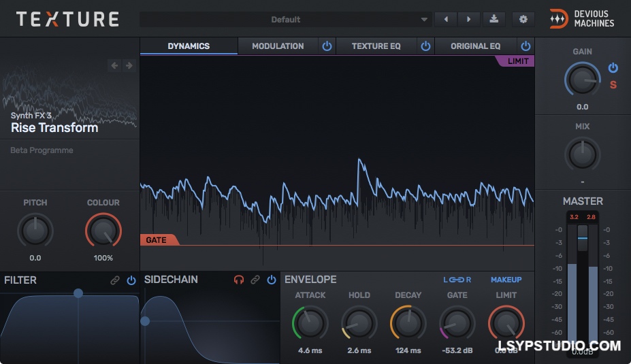Click the Gain value 0.0
Viewport: 631px width, 364px height.
pyautogui.click(x=582, y=107)
